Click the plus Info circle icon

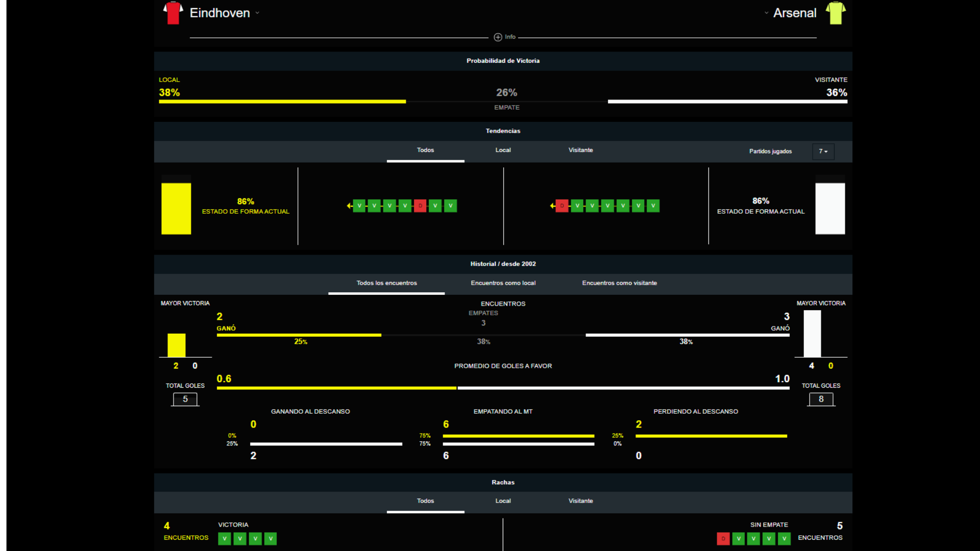coord(498,37)
